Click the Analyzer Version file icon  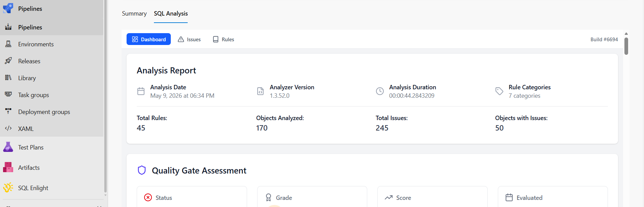pos(261,91)
